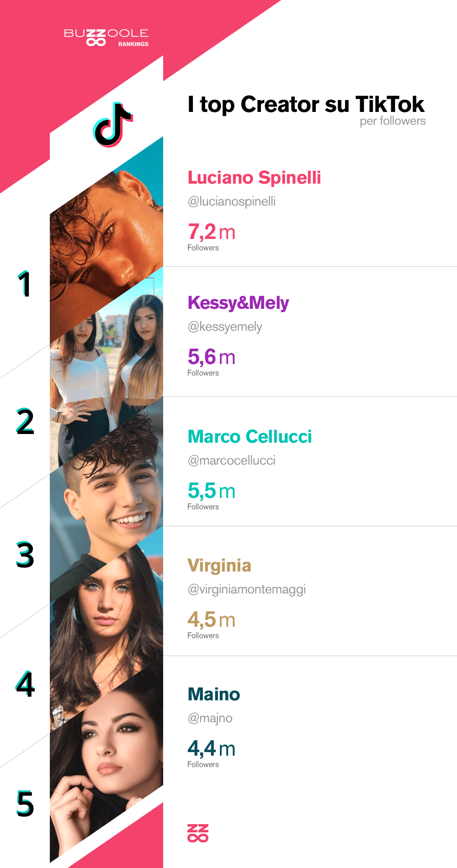Click the rank number 1
The height and width of the screenshot is (868, 457).
tap(24, 284)
